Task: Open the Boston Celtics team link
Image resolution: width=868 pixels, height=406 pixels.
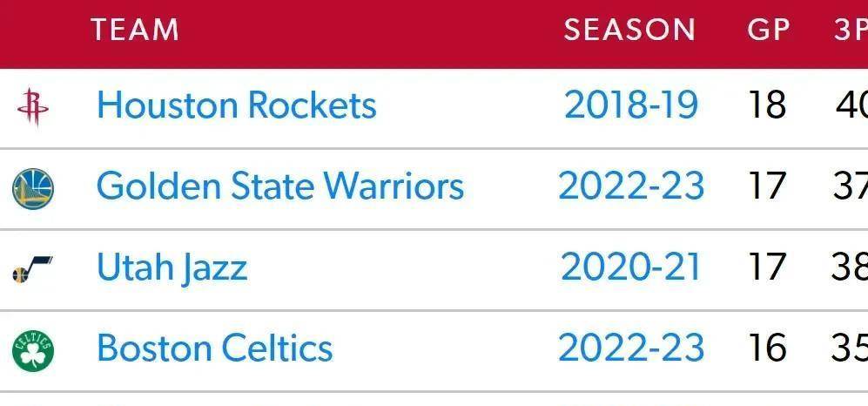Action: tap(215, 348)
